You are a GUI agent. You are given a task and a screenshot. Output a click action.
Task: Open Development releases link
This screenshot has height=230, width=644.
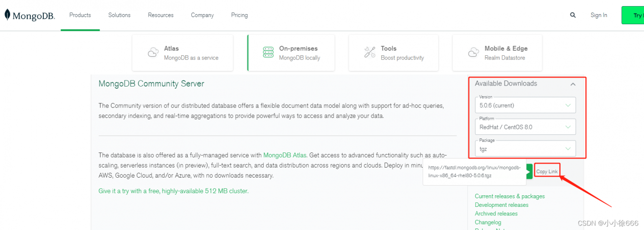(502, 205)
